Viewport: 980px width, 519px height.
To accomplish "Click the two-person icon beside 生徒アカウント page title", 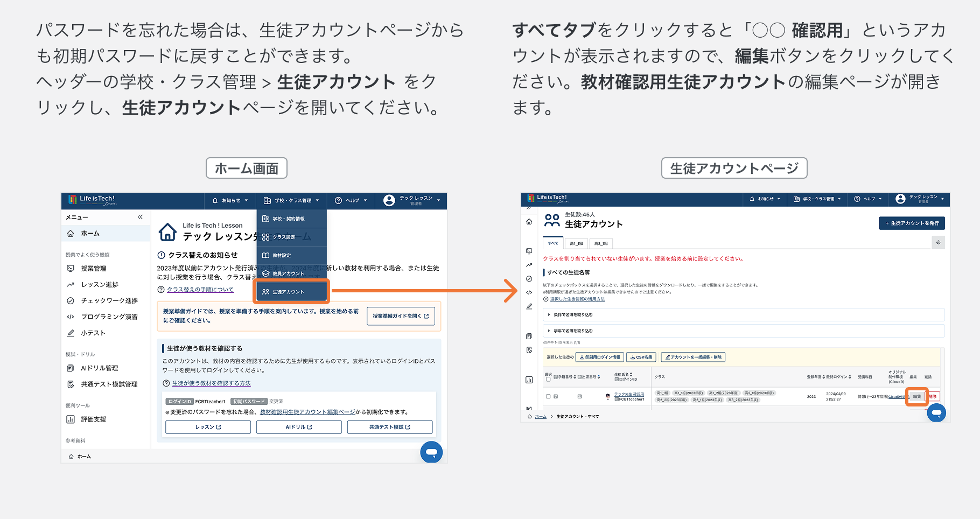I will pyautogui.click(x=552, y=220).
